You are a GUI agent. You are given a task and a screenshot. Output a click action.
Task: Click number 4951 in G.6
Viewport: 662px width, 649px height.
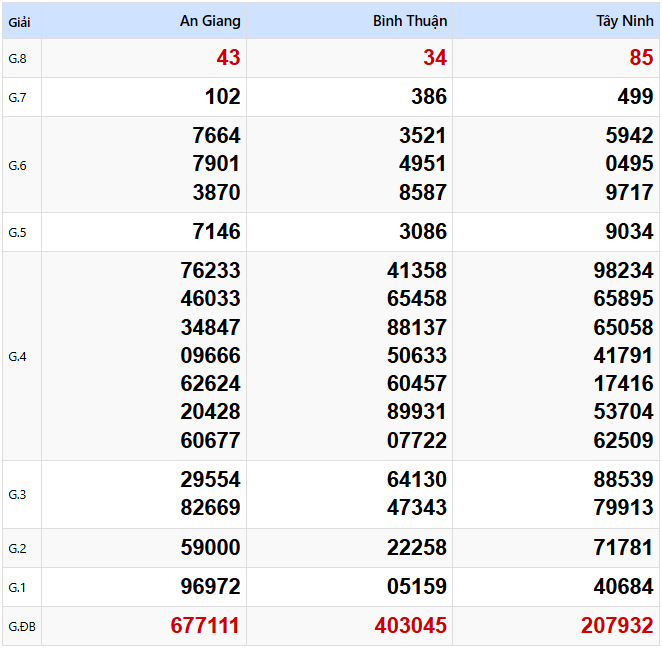(423, 163)
